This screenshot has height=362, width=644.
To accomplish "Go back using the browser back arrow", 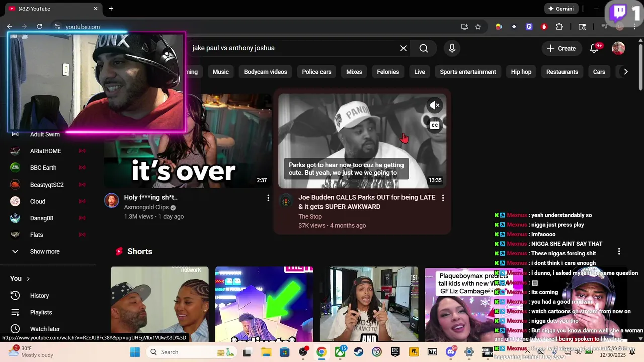I will coord(9,27).
